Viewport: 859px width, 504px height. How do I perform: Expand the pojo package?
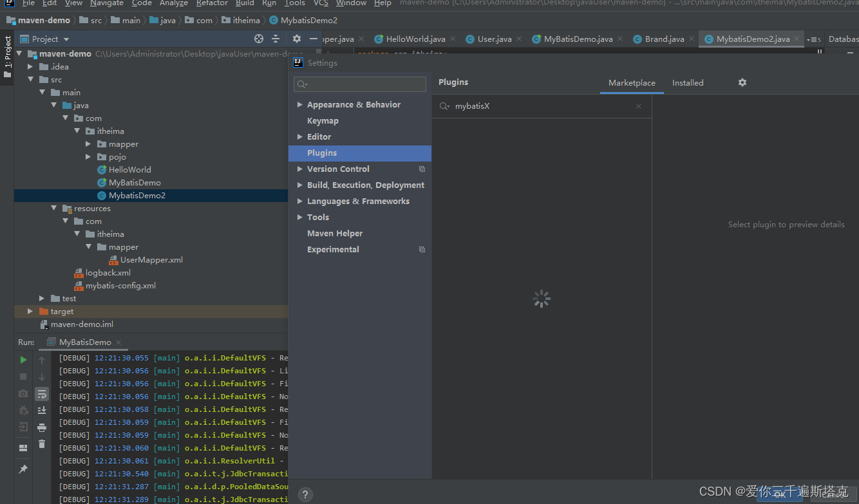coord(88,156)
